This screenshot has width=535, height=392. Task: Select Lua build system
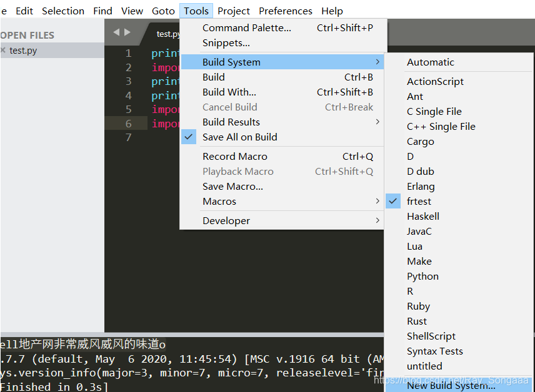coord(459,247)
